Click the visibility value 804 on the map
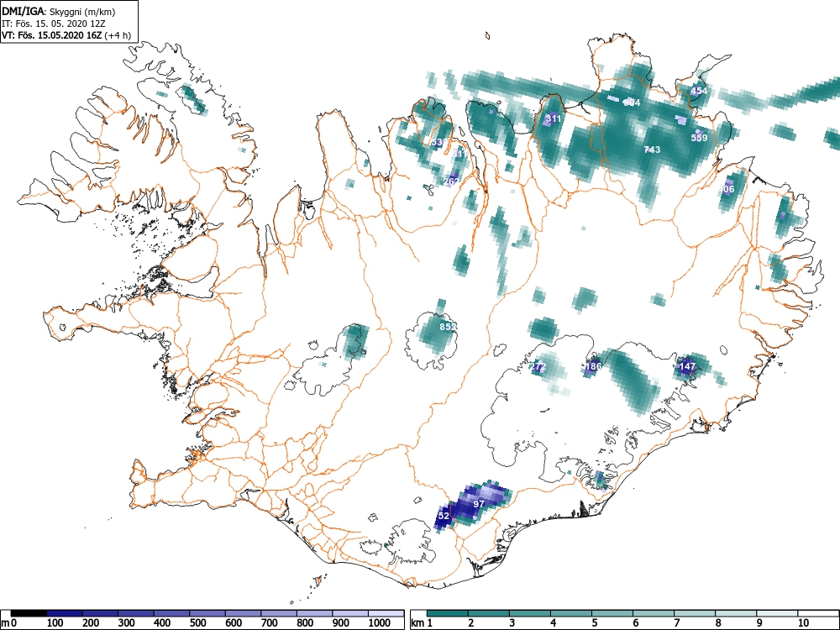Screen dimensions: 840x630 pyautogui.click(x=633, y=102)
